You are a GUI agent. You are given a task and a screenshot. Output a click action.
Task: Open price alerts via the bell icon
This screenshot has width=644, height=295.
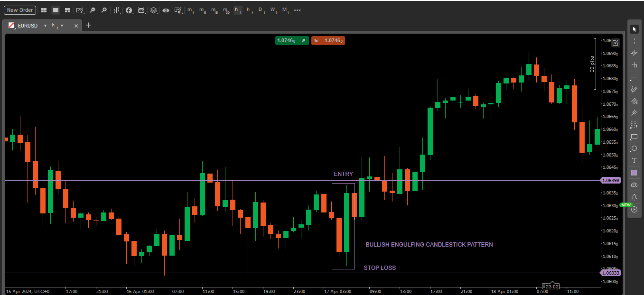point(634,196)
